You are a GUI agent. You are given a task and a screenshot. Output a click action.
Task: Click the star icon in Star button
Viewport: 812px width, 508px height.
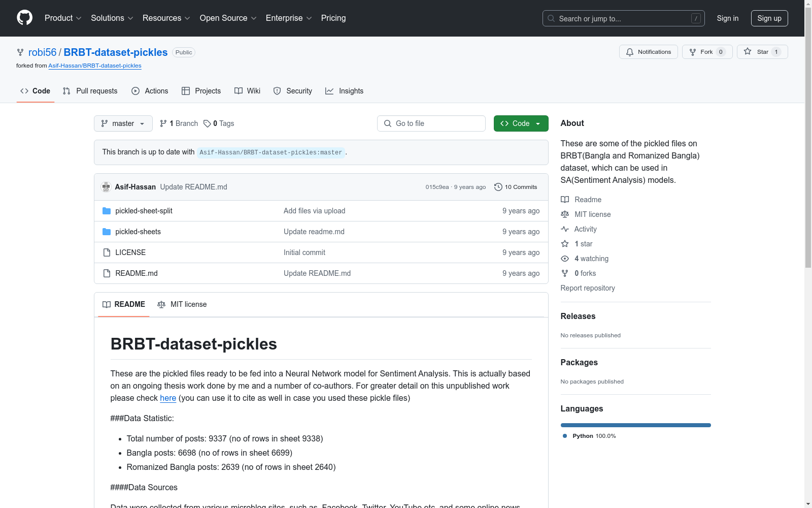coord(748,51)
